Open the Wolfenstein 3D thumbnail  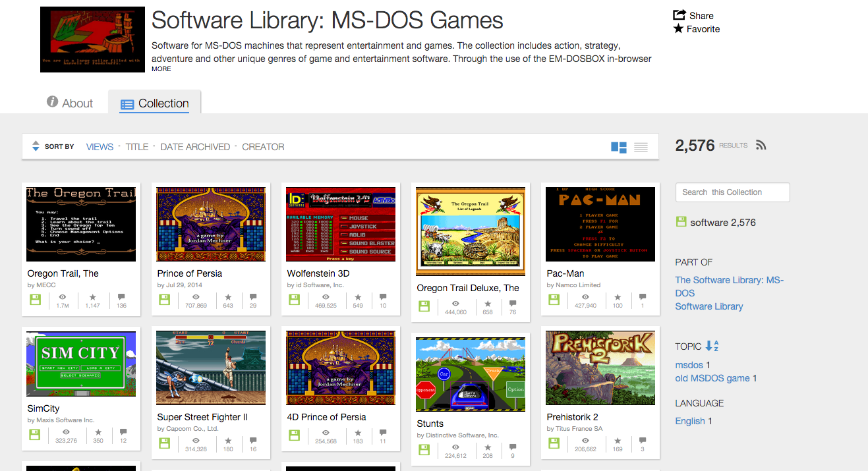pyautogui.click(x=341, y=224)
